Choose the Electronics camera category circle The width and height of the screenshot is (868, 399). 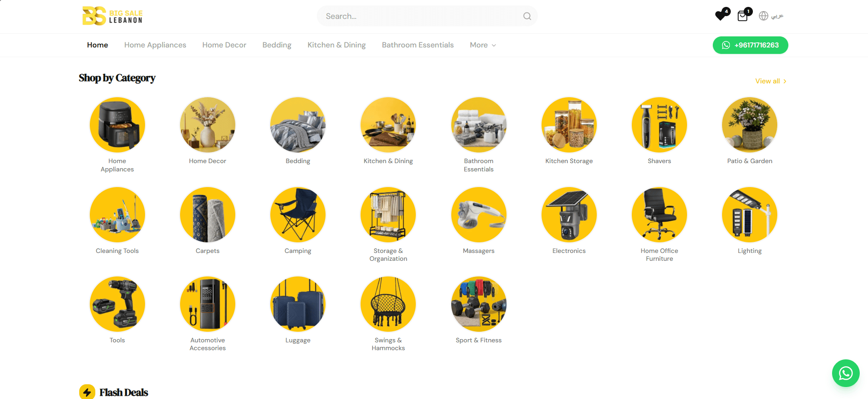pyautogui.click(x=569, y=215)
